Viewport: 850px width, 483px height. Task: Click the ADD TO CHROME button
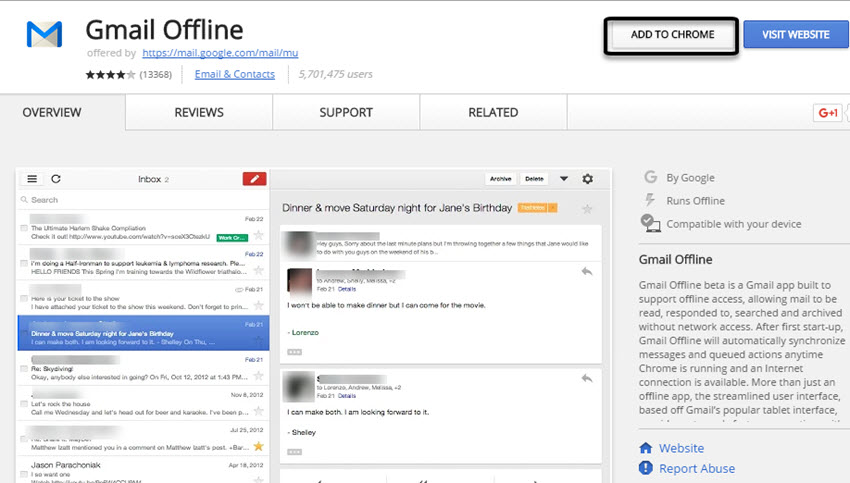tap(672, 35)
